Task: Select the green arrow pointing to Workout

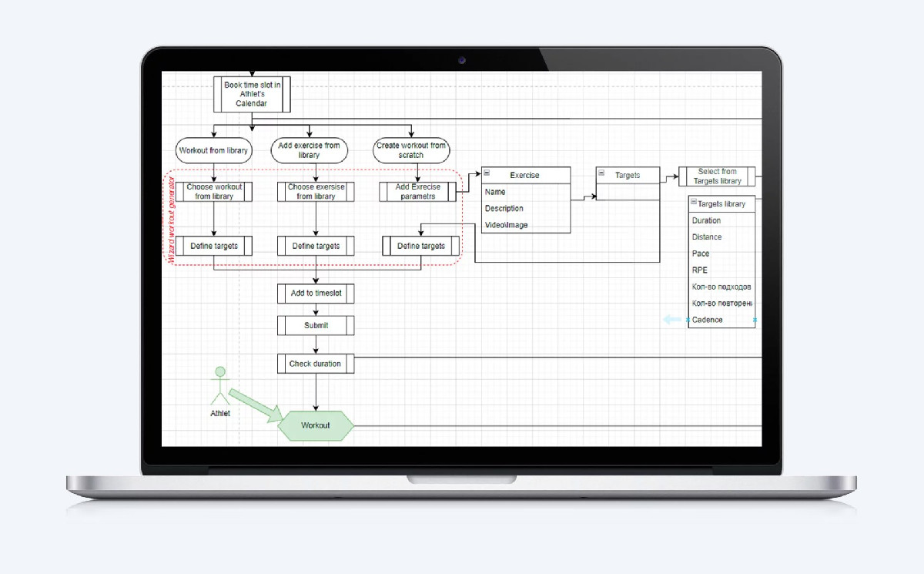Action: pos(255,406)
